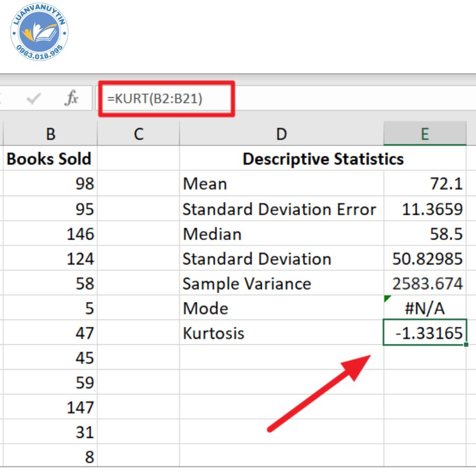Click the Insert Function fx icon

click(x=71, y=98)
